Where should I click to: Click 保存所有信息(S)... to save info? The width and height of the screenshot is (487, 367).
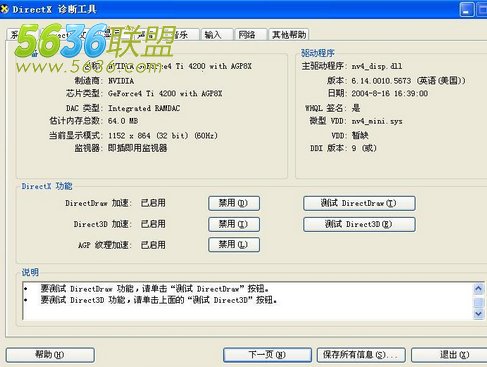click(x=361, y=355)
